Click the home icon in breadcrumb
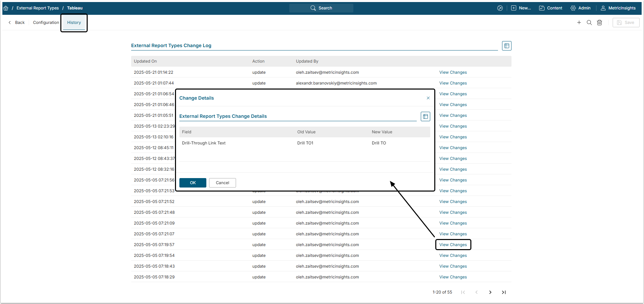The height and width of the screenshot is (304, 644). 6,8
